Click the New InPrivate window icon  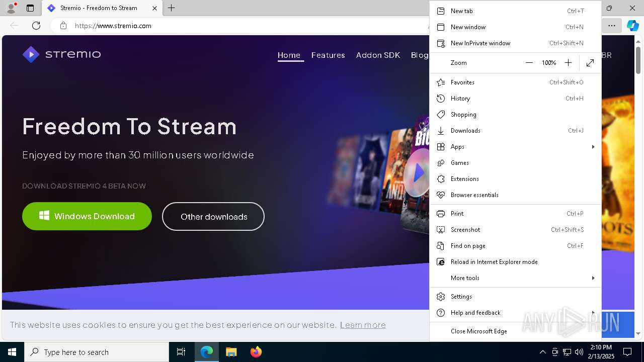point(441,43)
